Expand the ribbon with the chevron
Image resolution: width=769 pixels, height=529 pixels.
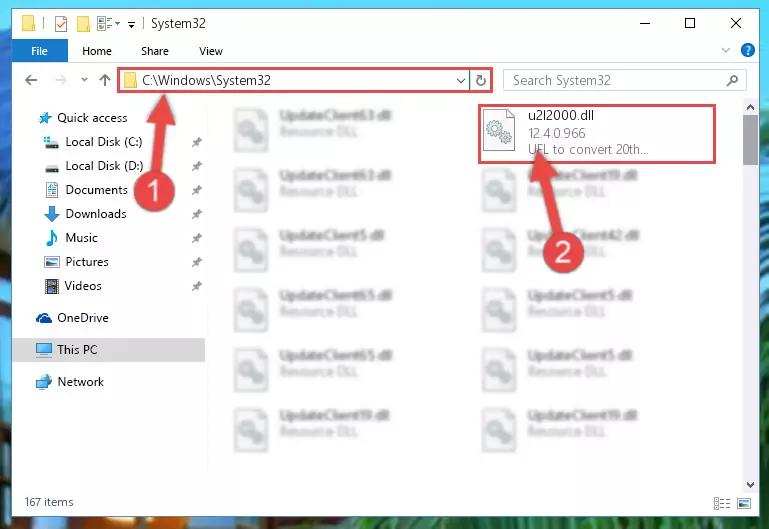[725, 50]
